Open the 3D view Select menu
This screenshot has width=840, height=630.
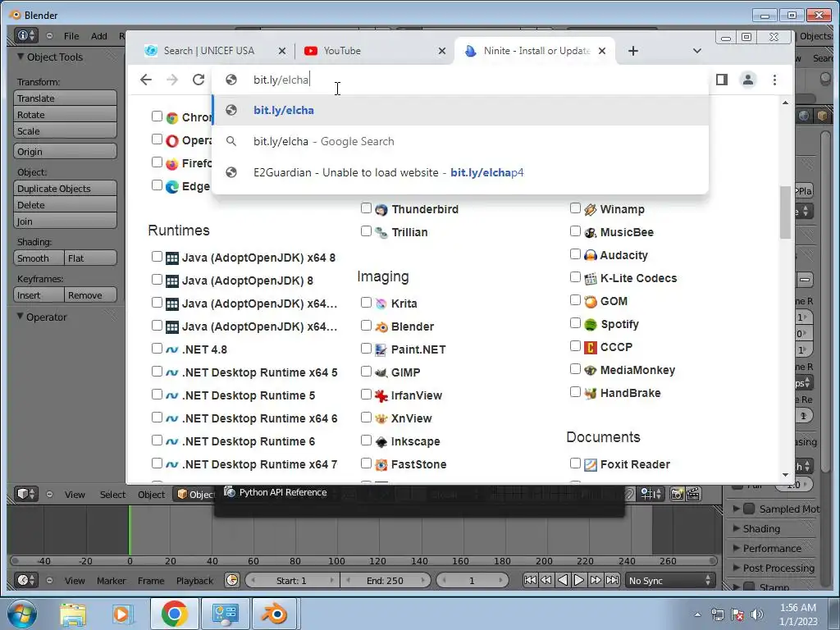(112, 495)
